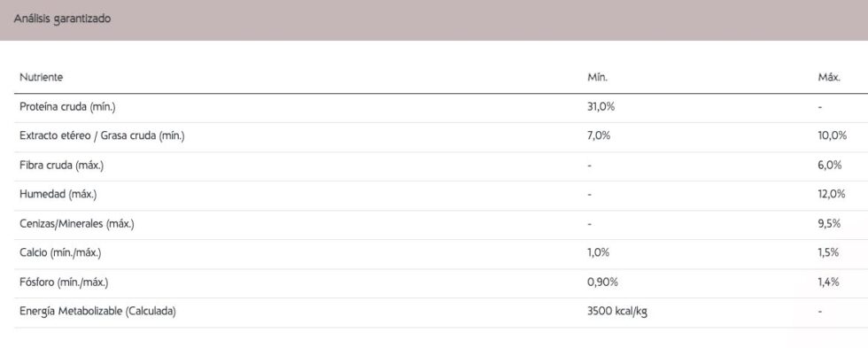Click the 3500 kcal/kg energy value
Image resolution: width=868 pixels, height=348 pixels.
(616, 312)
